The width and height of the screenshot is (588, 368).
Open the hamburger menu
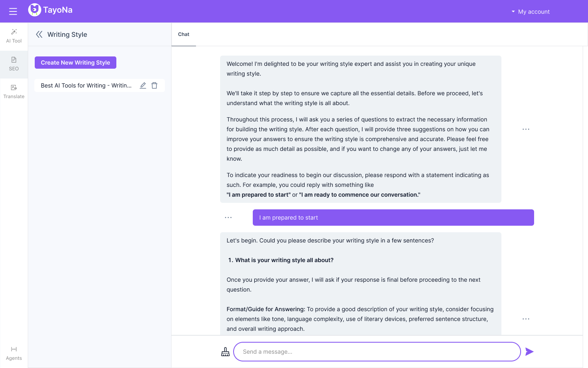[13, 11]
